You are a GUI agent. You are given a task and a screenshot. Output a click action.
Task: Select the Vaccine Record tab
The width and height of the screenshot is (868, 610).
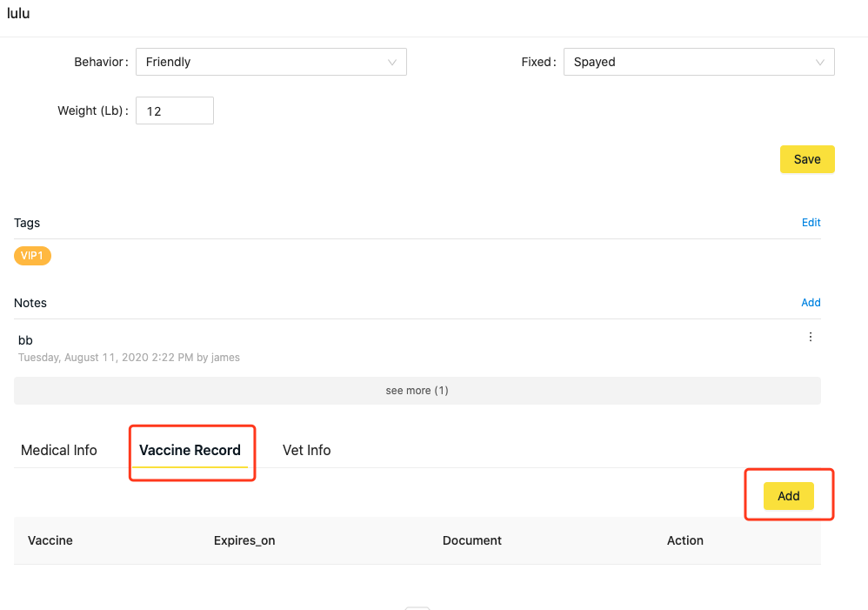click(x=190, y=450)
